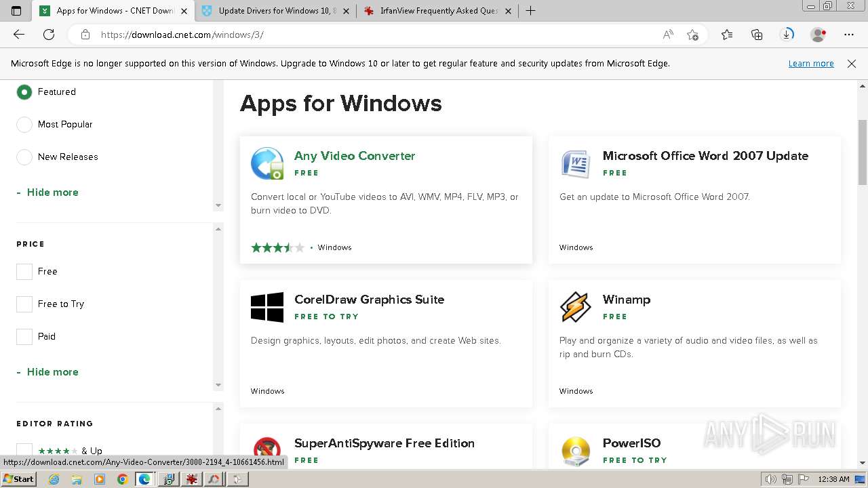Open the Any Video Converter title link
This screenshot has height=488, width=868.
(x=355, y=156)
